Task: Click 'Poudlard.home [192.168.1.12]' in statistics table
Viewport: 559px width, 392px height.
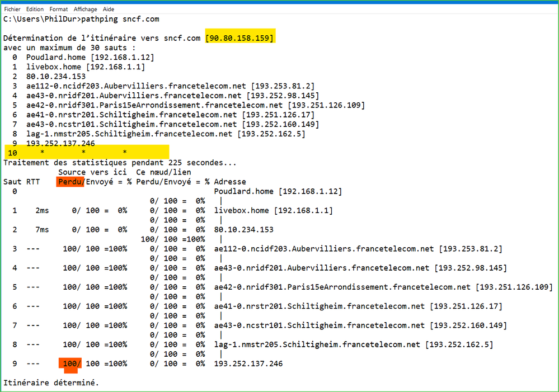Action: tap(278, 192)
